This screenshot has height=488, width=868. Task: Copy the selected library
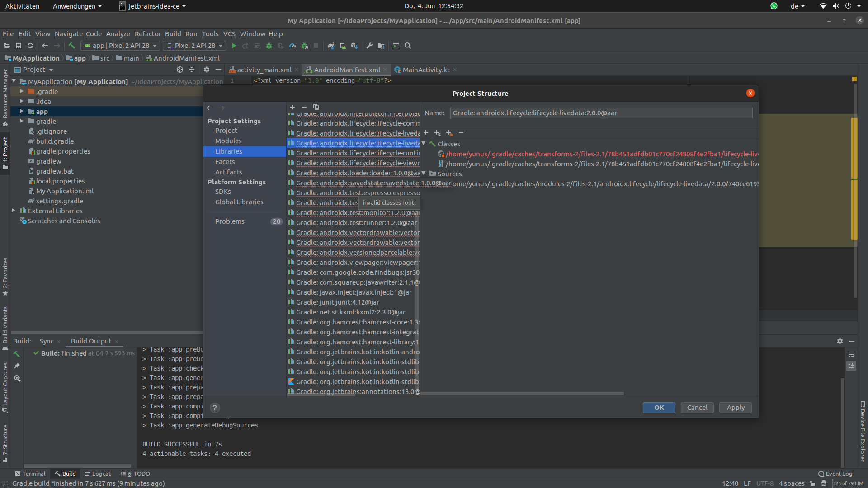316,107
